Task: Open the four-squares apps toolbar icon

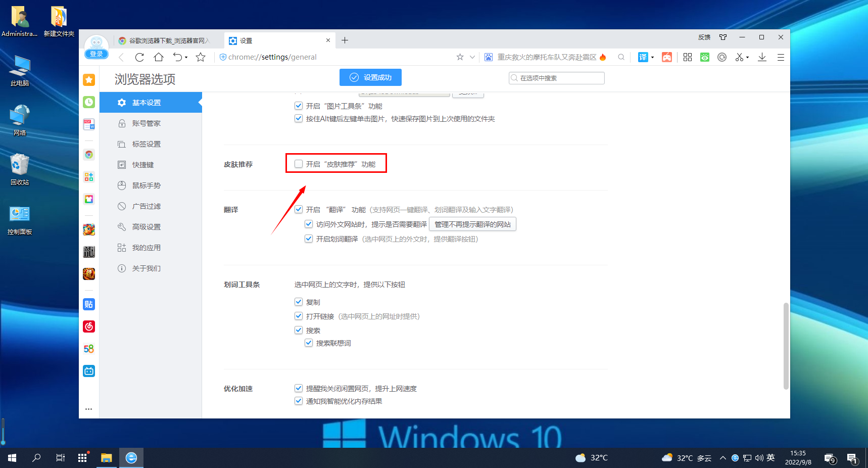Action: click(688, 57)
